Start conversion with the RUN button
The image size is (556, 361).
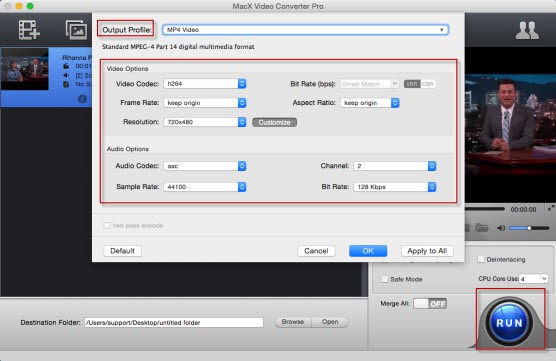point(509,323)
